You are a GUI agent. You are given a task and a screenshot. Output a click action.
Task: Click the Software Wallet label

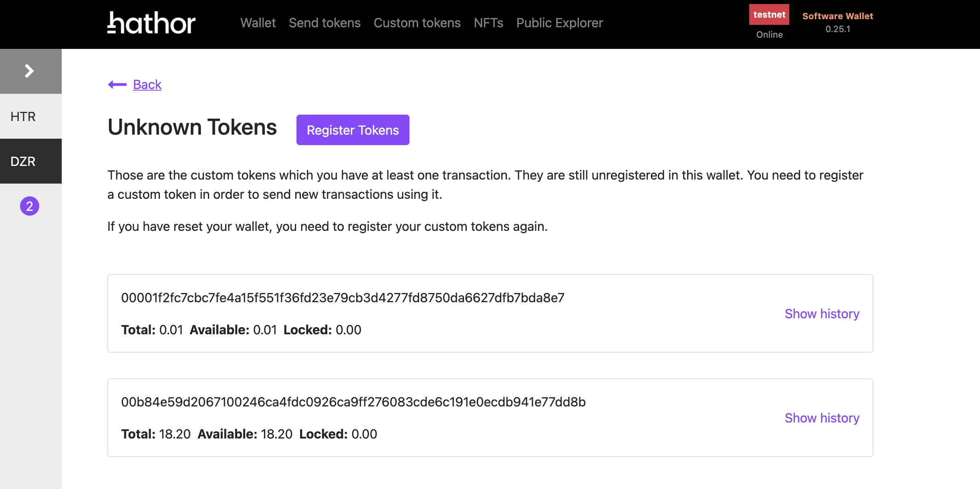coord(838,16)
